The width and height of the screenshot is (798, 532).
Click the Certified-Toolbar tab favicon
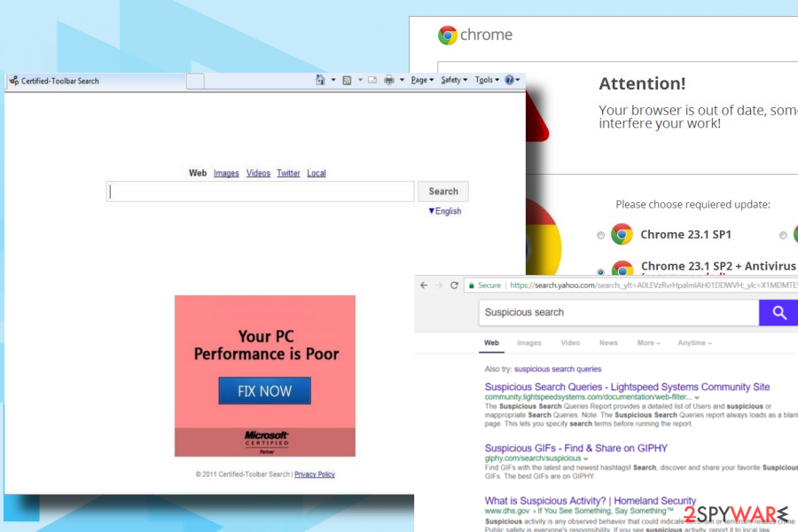click(x=14, y=81)
